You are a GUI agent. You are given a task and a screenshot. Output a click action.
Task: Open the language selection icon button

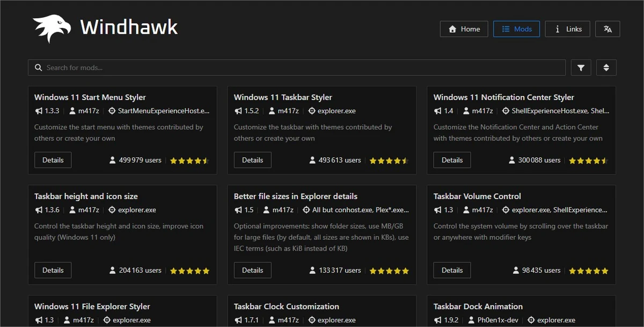point(608,29)
